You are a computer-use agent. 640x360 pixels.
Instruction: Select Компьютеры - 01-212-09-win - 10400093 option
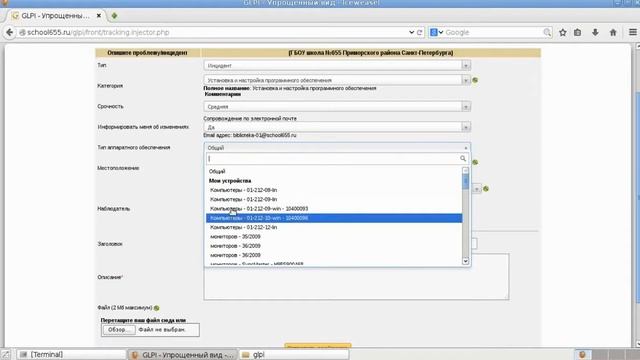coord(334,209)
